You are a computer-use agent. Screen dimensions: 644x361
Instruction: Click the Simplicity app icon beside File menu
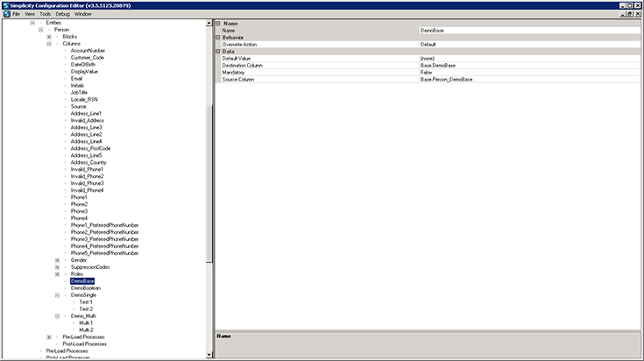pos(7,14)
